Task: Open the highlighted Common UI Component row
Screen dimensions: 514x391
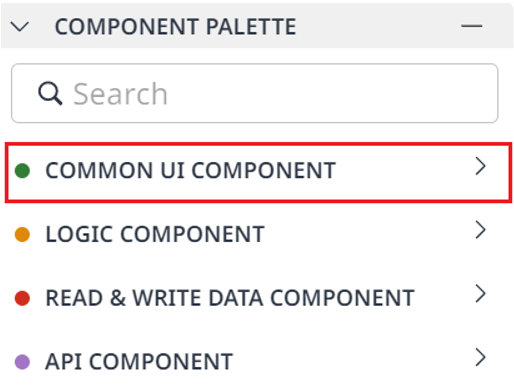Action: click(x=258, y=172)
